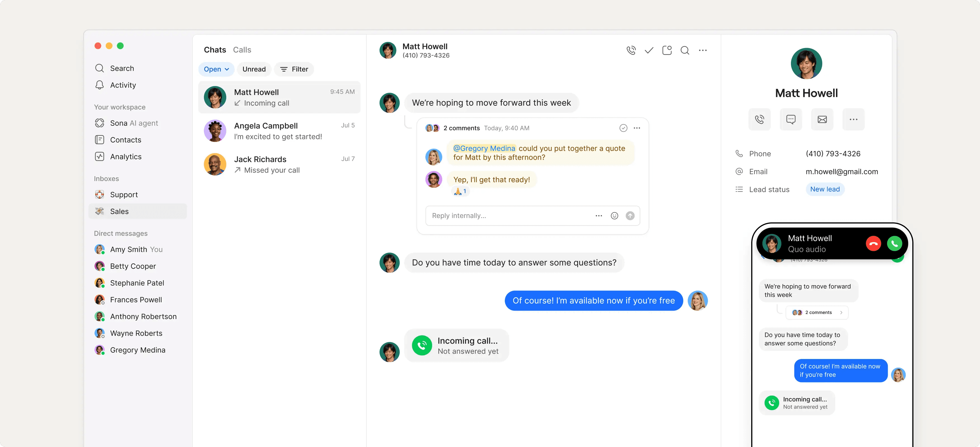
Task: Toggle the Unread filter
Action: (x=254, y=69)
